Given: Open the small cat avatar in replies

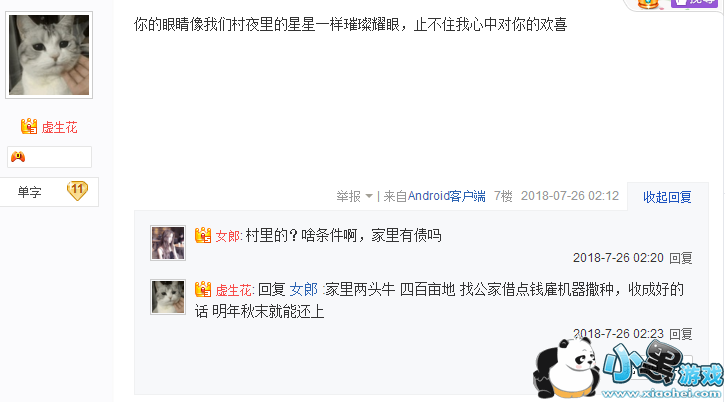Looking at the screenshot, I should click(168, 297).
